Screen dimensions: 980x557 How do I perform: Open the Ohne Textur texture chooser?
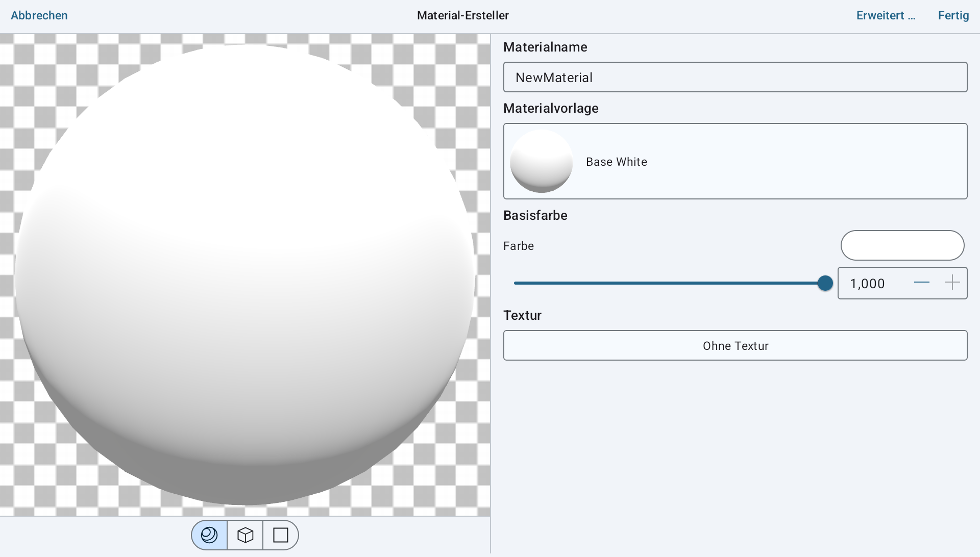pyautogui.click(x=735, y=346)
